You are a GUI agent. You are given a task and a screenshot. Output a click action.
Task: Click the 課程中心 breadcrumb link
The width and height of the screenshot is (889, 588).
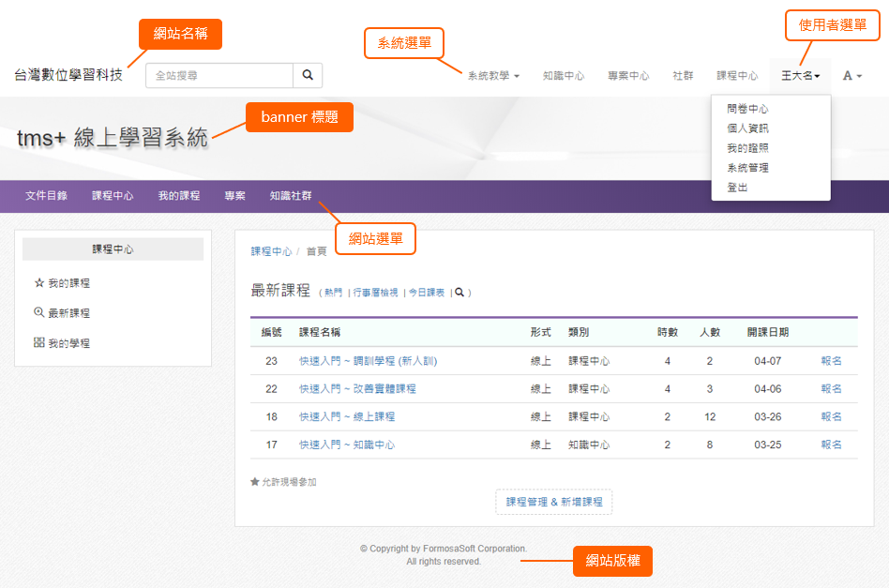click(271, 251)
